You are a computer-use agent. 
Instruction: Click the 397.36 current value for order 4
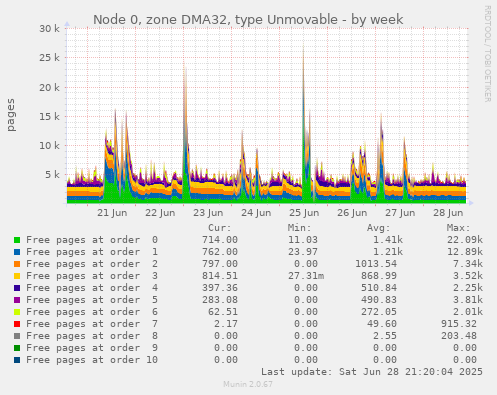point(220,288)
